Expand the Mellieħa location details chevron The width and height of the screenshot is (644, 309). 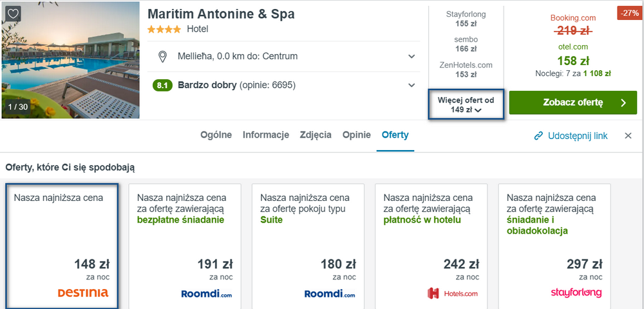point(412,56)
